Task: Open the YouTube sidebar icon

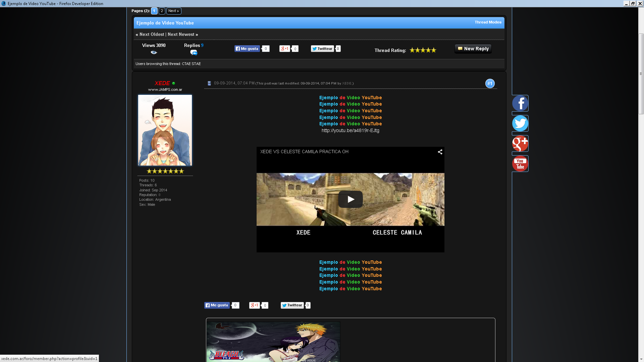Action: [x=520, y=164]
